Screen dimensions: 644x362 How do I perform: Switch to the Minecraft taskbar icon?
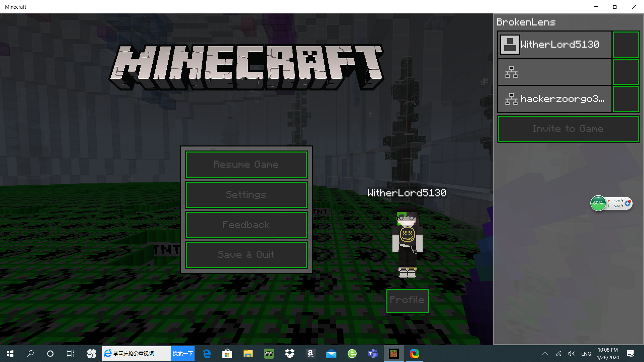[x=394, y=354]
